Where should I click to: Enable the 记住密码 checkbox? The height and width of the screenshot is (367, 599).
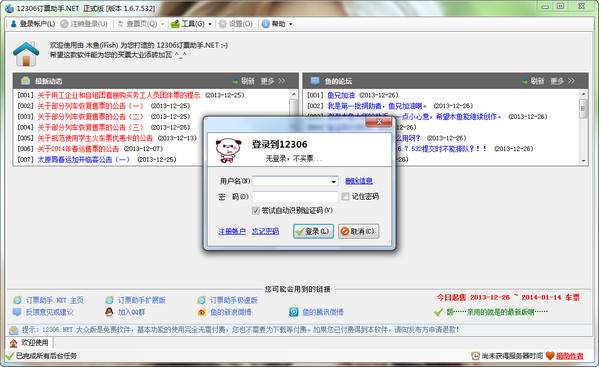[345, 196]
